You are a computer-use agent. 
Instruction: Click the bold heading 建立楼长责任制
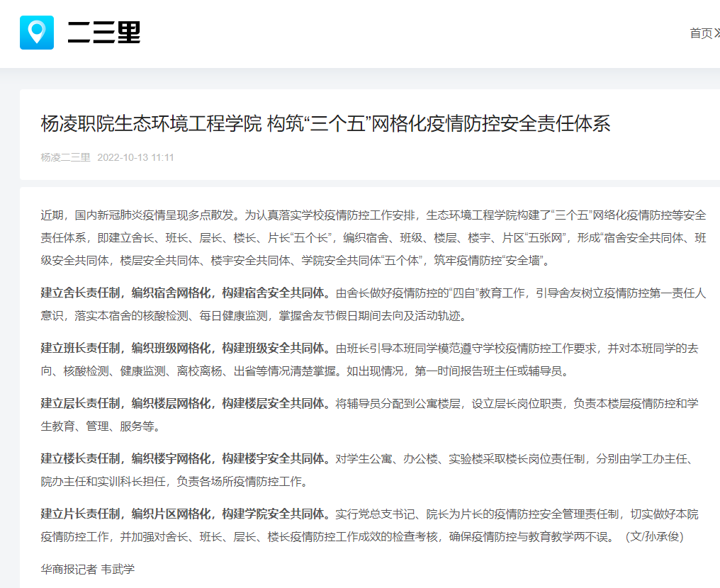click(x=82, y=459)
